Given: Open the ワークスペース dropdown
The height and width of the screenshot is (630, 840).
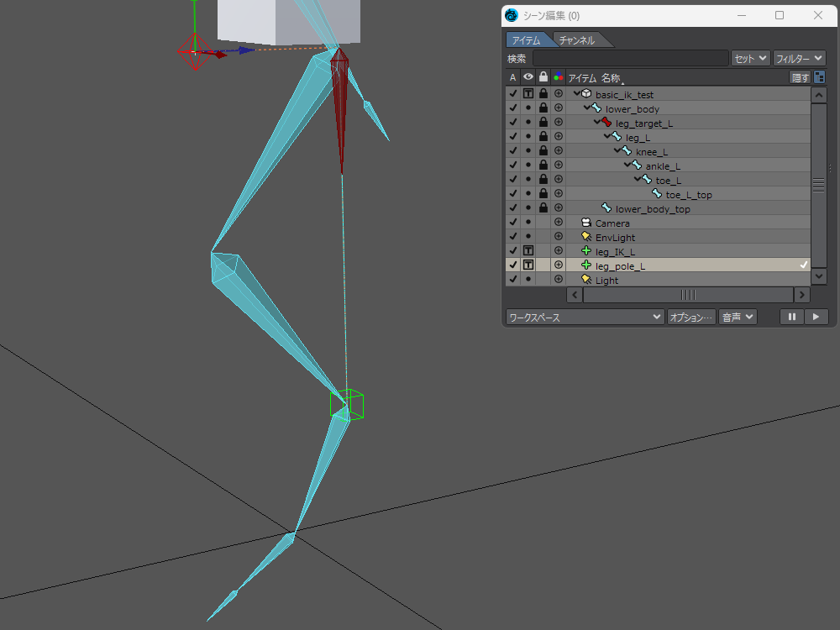Looking at the screenshot, I should click(x=585, y=317).
